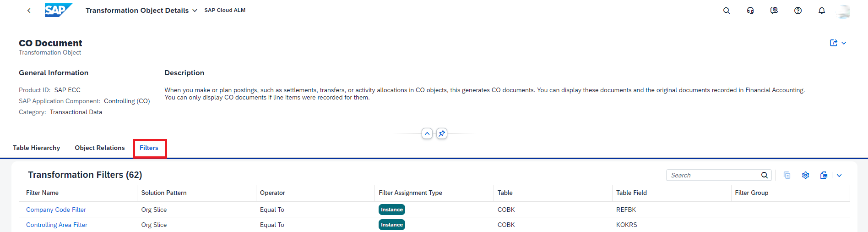The width and height of the screenshot is (868, 232).
Task: Open the feedback chat icon
Action: point(774,11)
